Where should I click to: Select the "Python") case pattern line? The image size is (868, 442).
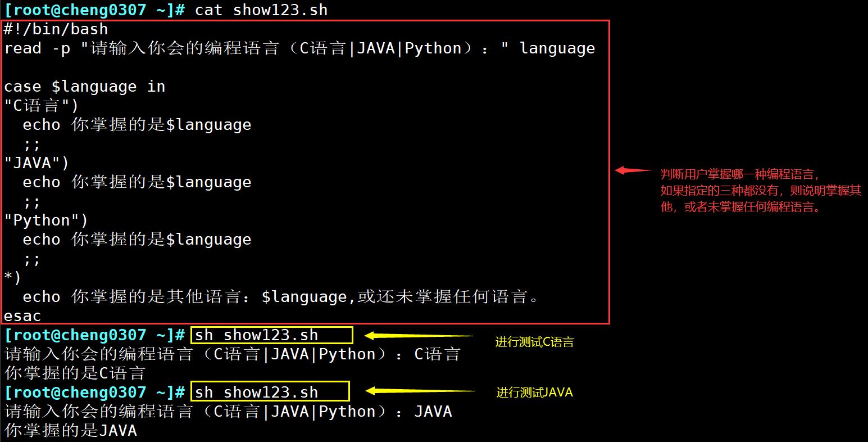pos(47,220)
